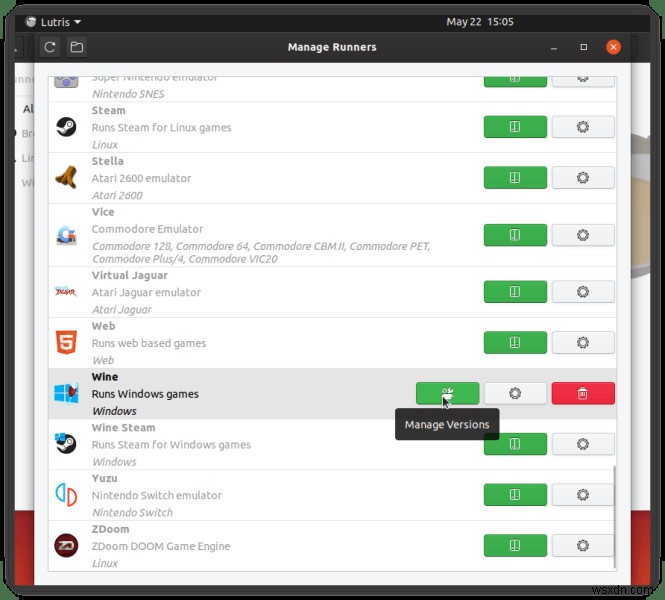Image resolution: width=665 pixels, height=600 pixels.
Task: Configure the Virtual Jaguar runner
Action: click(583, 292)
